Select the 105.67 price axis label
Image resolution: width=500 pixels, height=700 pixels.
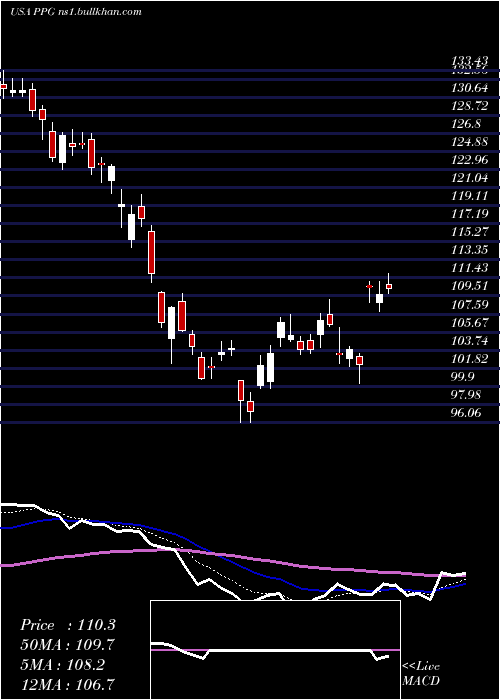469,322
